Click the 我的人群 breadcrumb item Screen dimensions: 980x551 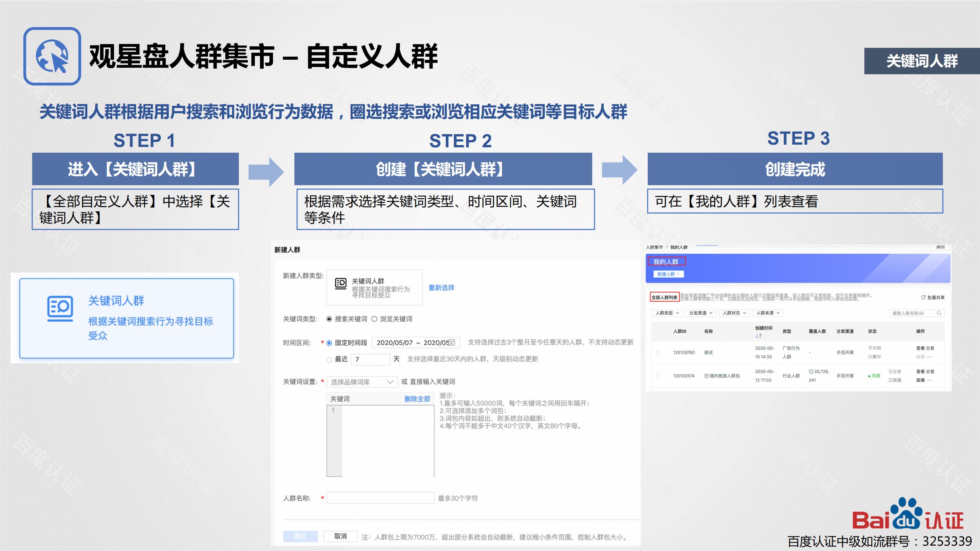[679, 247]
